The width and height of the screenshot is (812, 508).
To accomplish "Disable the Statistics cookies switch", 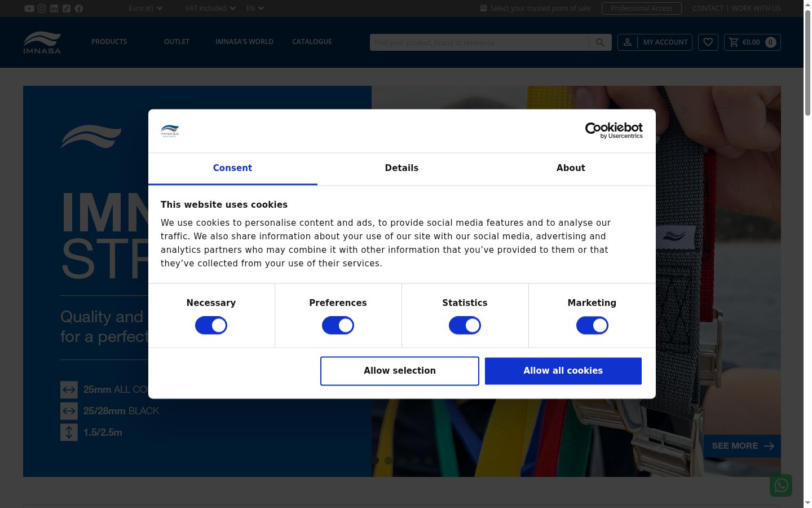I will pos(465,326).
